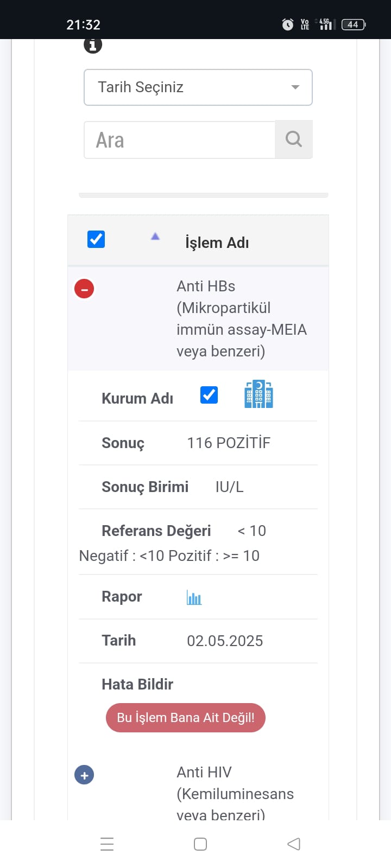Collapse the Anti HBs row
This screenshot has height=868, width=391.
(x=84, y=289)
